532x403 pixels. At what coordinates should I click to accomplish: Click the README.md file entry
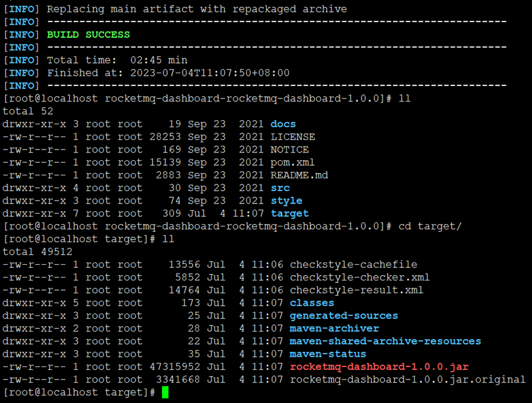[299, 175]
